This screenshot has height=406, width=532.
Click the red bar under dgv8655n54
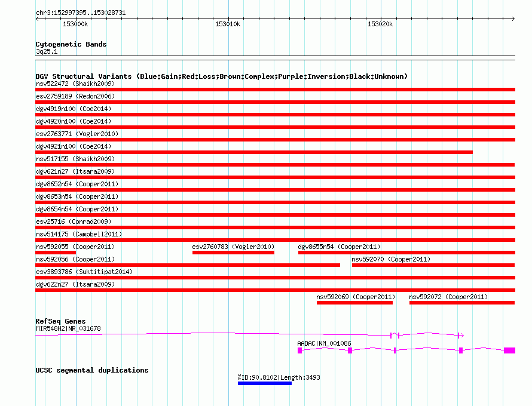point(407,253)
